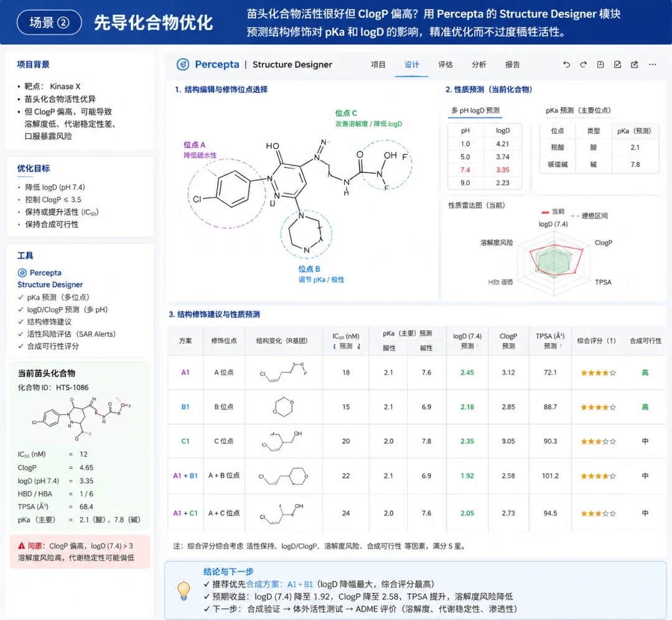Viewport: 672px width, 620px height.
Task: Click the 合成可行性 column header
Action: pos(645,341)
